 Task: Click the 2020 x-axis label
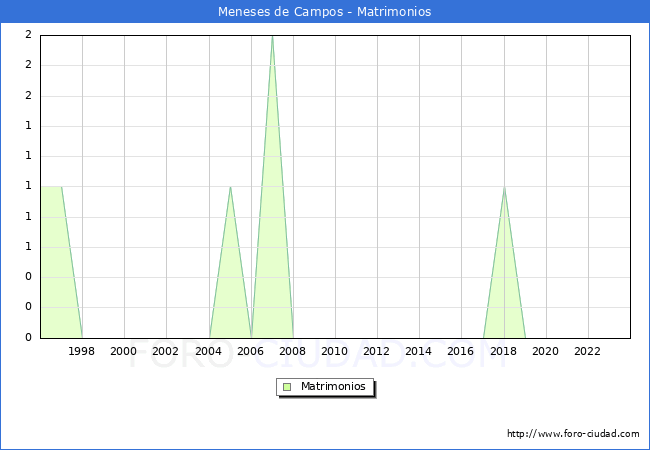click(546, 351)
